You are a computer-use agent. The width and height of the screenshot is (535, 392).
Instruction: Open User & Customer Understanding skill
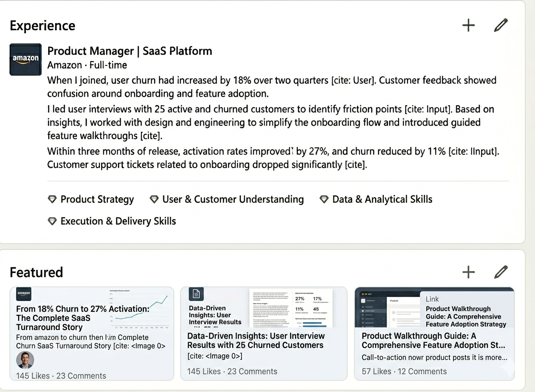233,200
